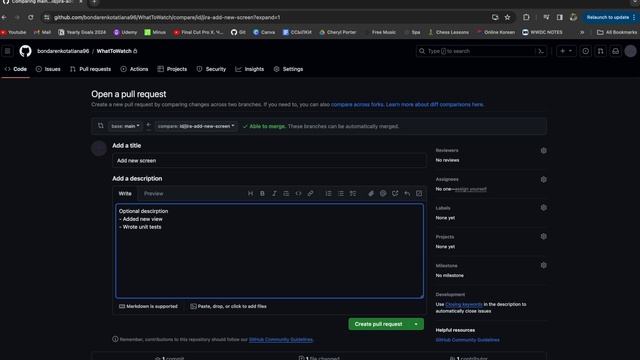Open the Actions tab

134,69
